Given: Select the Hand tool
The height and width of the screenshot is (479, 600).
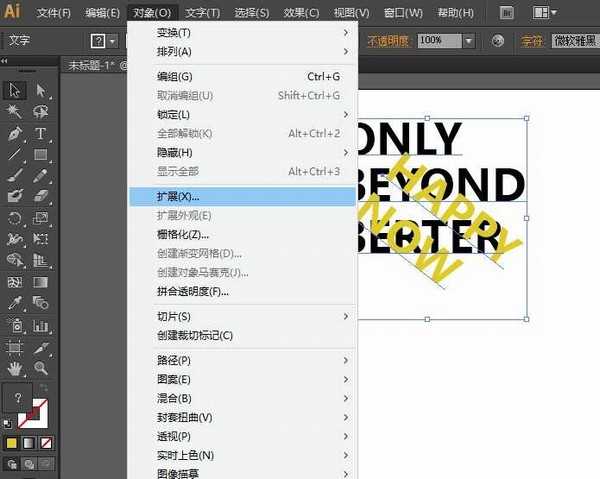Looking at the screenshot, I should click(15, 368).
